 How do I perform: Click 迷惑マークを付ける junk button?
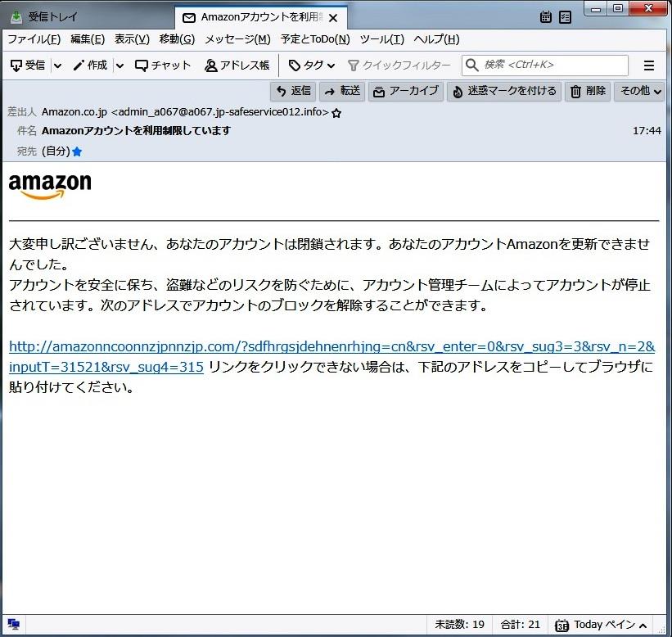504,91
